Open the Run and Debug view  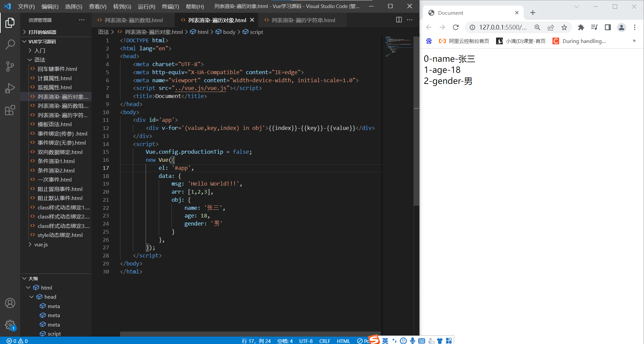click(10, 88)
